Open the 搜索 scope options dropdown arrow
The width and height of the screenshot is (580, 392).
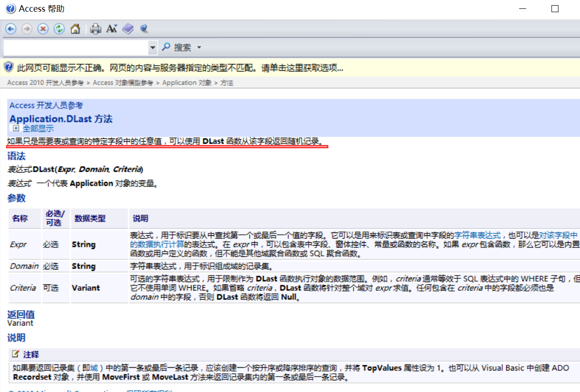199,48
